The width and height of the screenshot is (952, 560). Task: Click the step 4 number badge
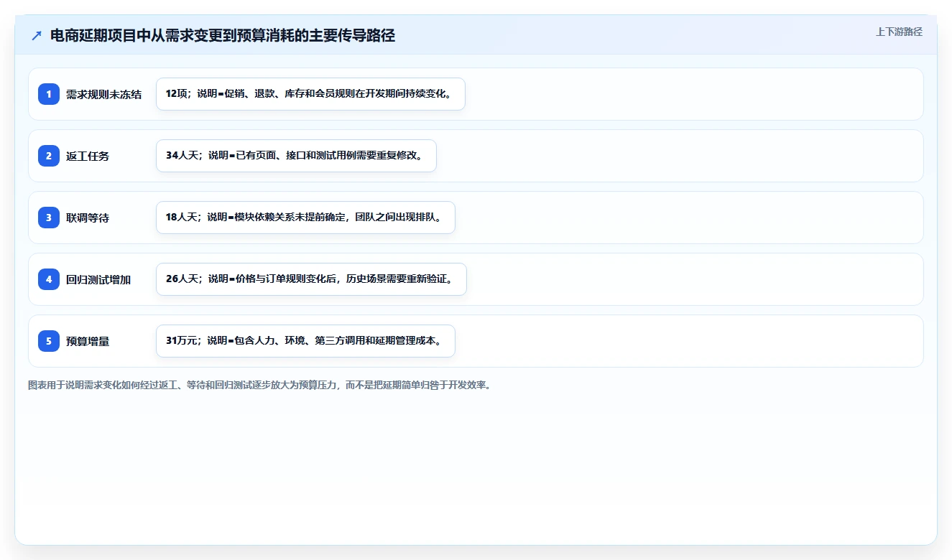click(x=49, y=279)
